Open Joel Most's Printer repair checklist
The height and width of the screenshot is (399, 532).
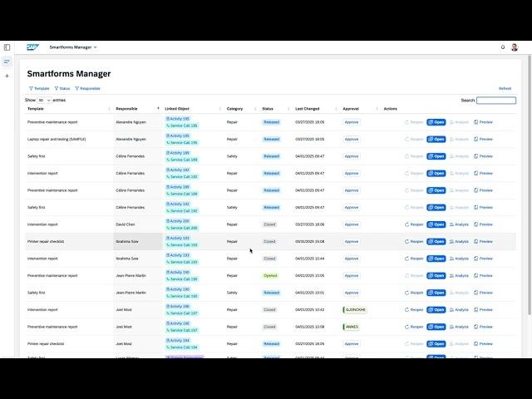pyautogui.click(x=436, y=344)
